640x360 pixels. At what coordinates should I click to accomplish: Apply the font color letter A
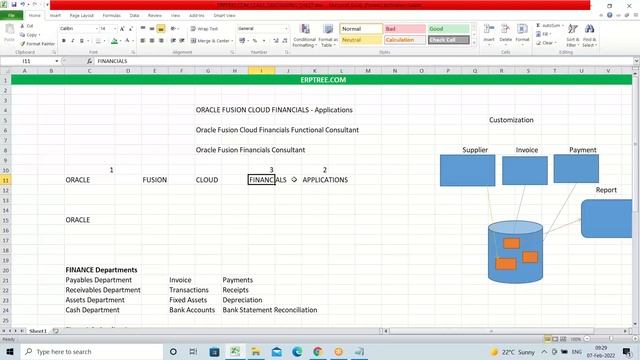pyautogui.click(x=127, y=41)
